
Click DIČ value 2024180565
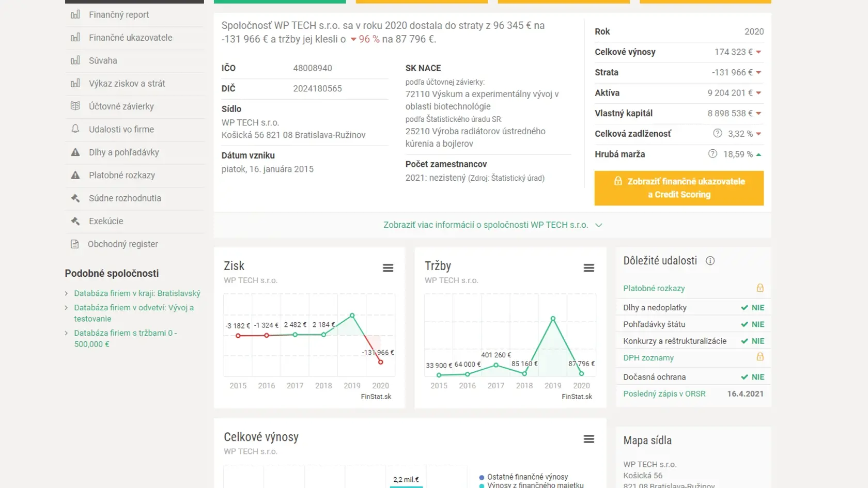pos(317,89)
